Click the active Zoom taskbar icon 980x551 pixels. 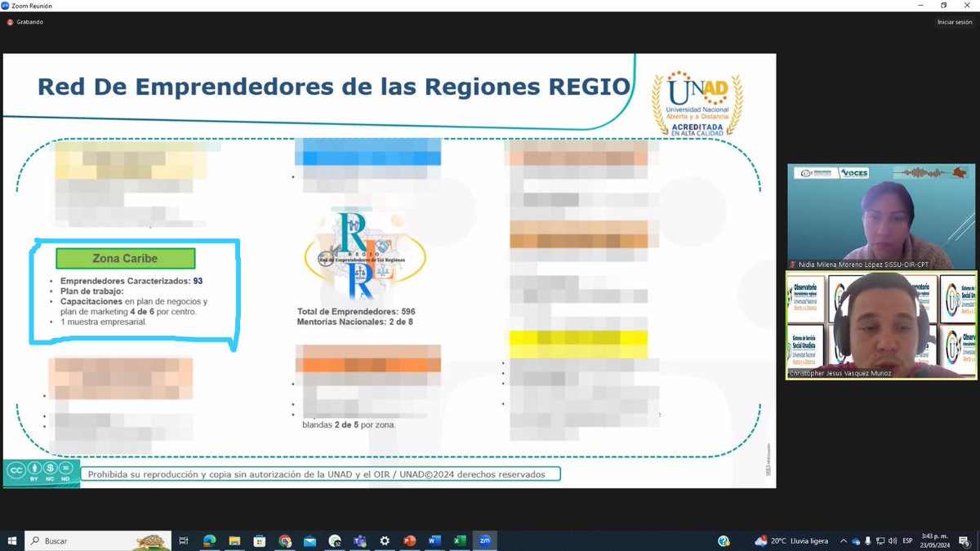pyautogui.click(x=485, y=540)
